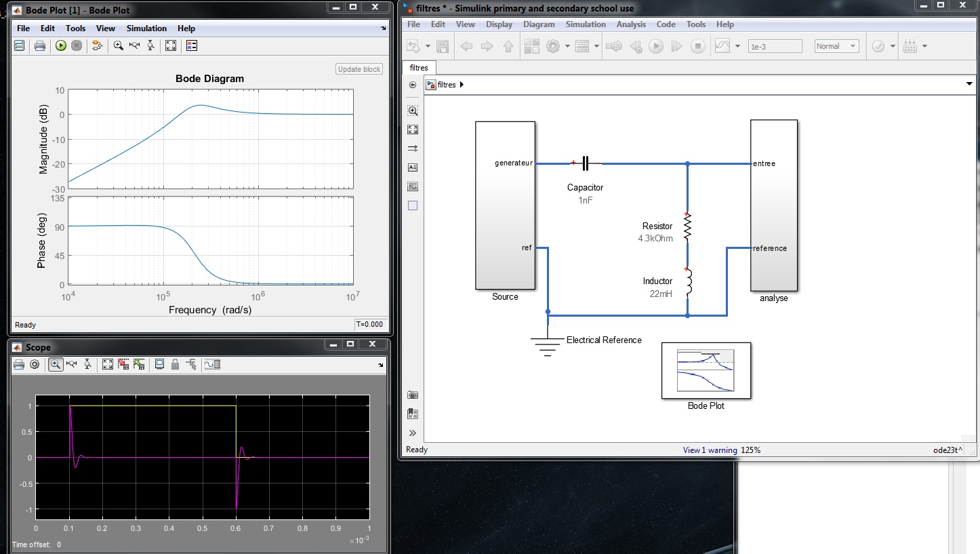Screen dimensions: 980x554
Task: Open Scope parameters gear icon
Action: coord(35,364)
